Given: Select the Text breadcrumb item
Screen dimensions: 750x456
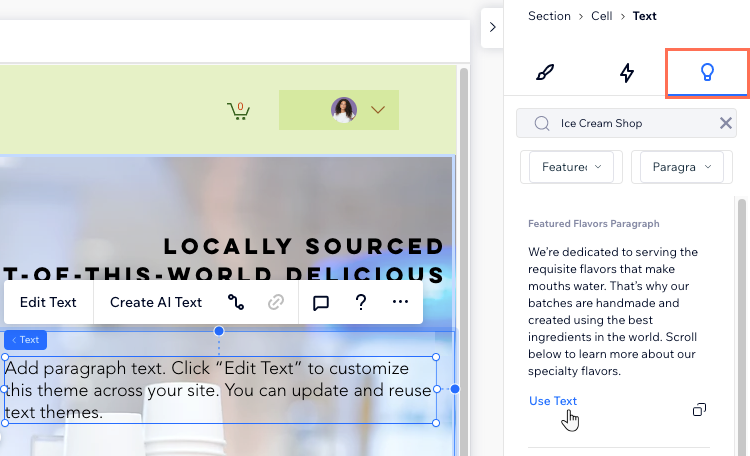Looking at the screenshot, I should 644,16.
